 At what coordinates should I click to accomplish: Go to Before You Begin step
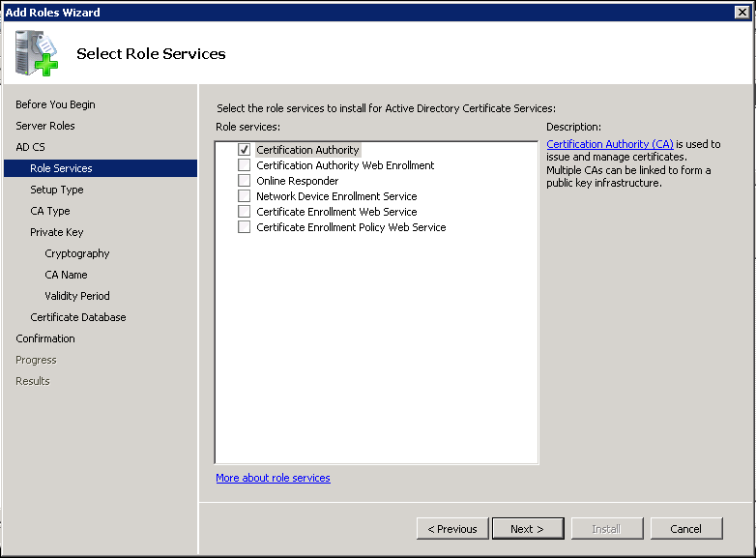(x=55, y=104)
